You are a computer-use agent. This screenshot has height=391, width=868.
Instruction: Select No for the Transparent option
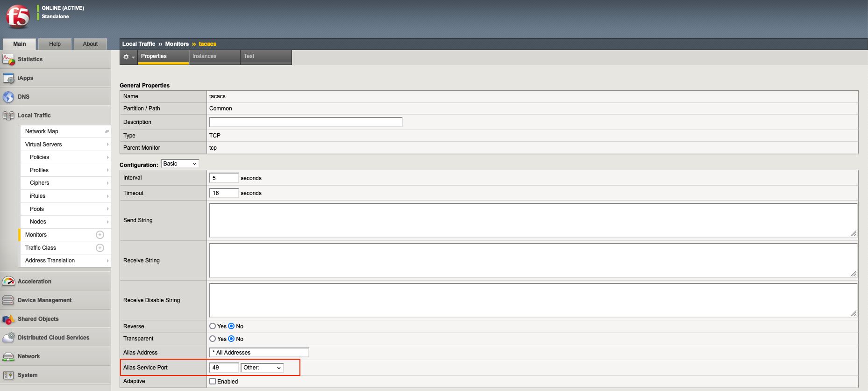pos(231,339)
